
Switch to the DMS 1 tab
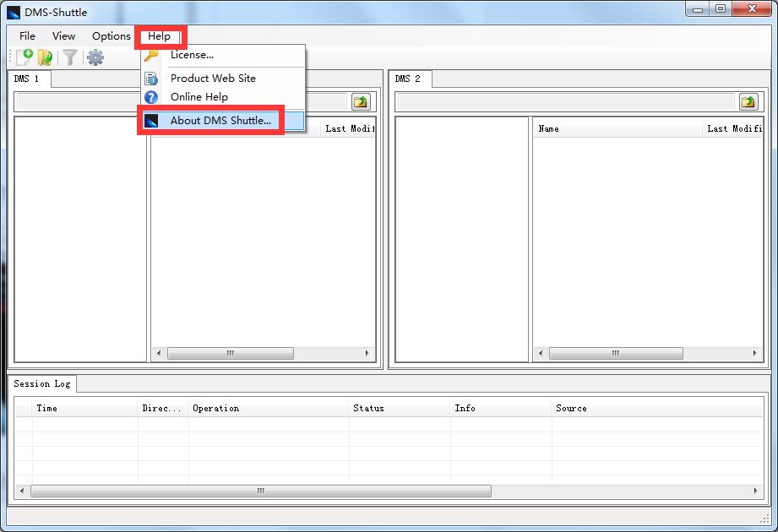(30, 79)
